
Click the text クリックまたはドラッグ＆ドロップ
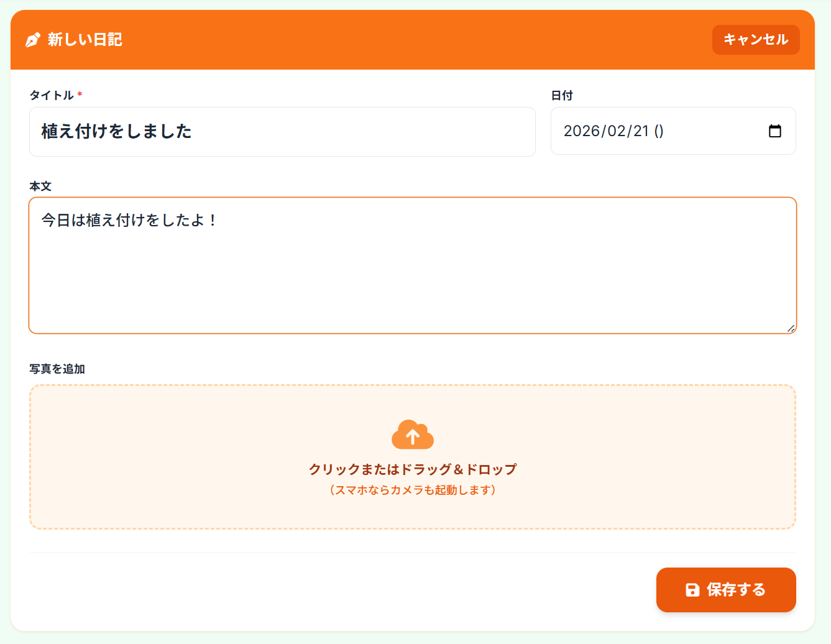pyautogui.click(x=413, y=469)
